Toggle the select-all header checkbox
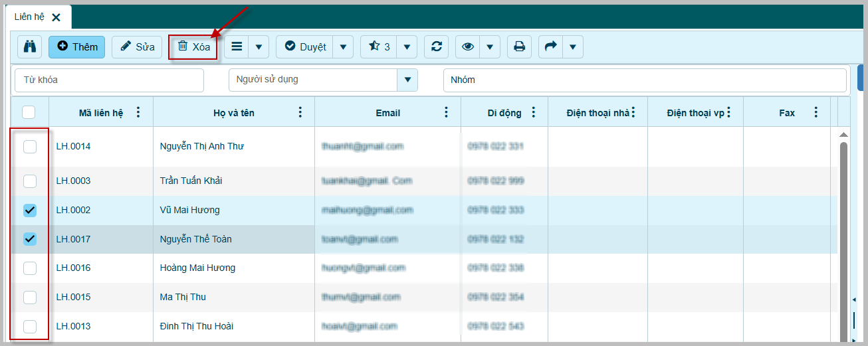 [29, 112]
